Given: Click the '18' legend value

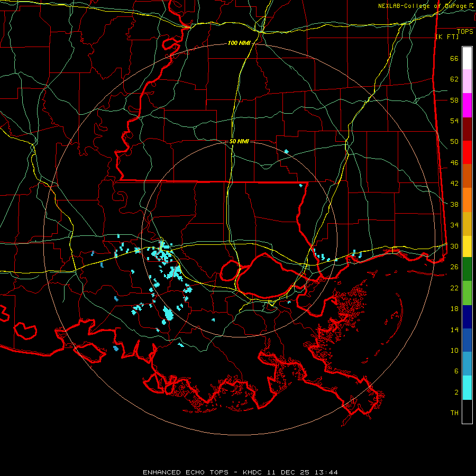Looking at the screenshot, I should tap(454, 309).
